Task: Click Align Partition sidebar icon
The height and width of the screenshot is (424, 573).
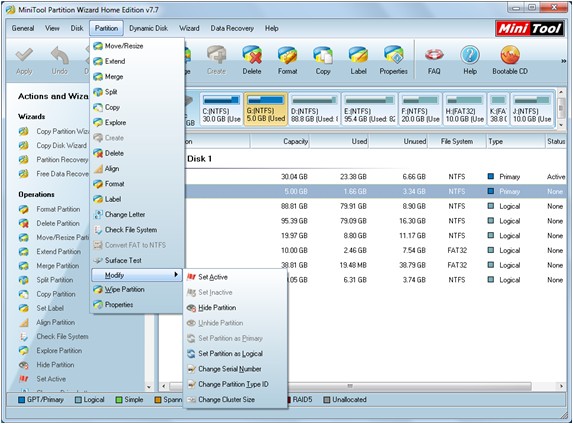Action: 24,322
